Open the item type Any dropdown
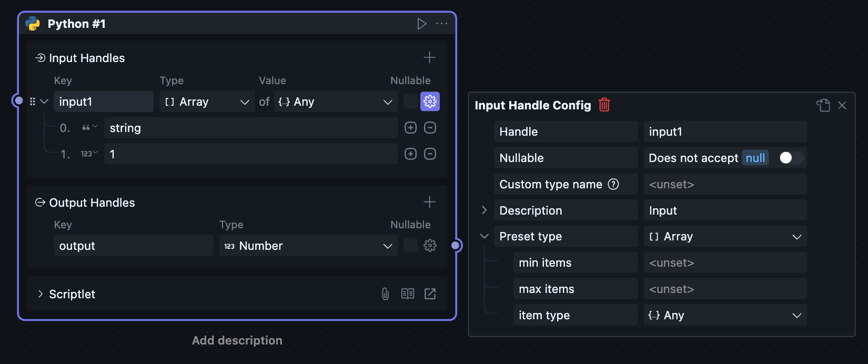Image resolution: width=868 pixels, height=364 pixels. pyautogui.click(x=724, y=315)
